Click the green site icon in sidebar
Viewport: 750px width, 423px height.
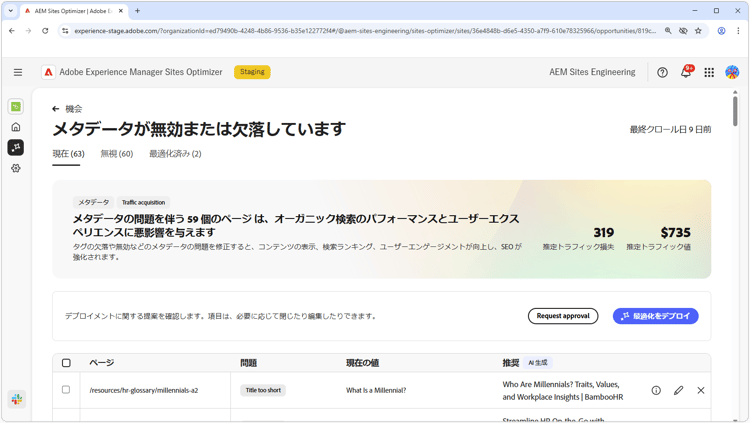(x=16, y=107)
